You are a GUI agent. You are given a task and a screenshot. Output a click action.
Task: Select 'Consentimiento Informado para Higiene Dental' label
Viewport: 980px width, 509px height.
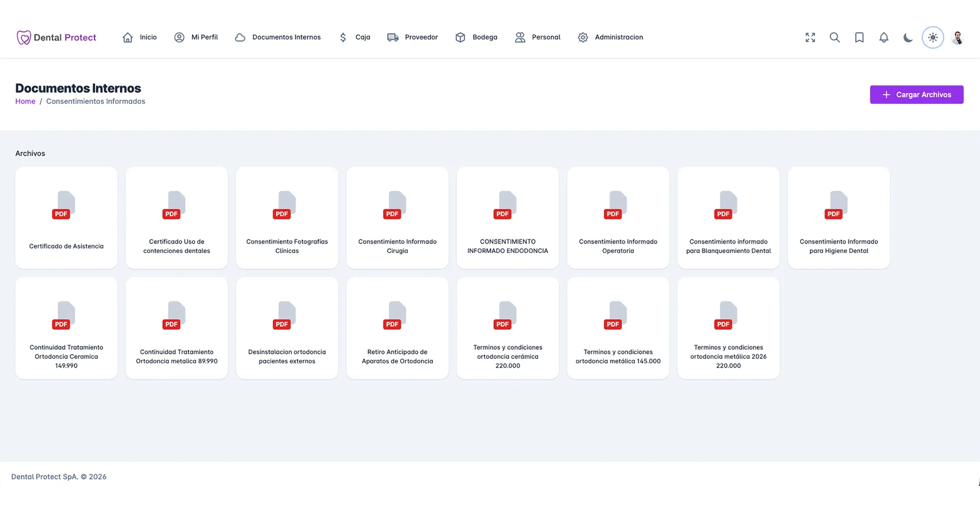(x=838, y=247)
